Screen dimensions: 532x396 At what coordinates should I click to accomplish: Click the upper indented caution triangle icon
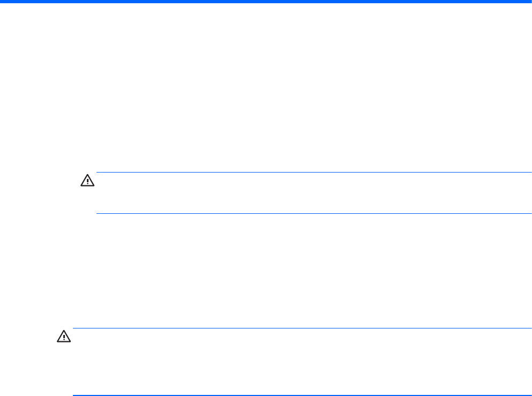87,181
